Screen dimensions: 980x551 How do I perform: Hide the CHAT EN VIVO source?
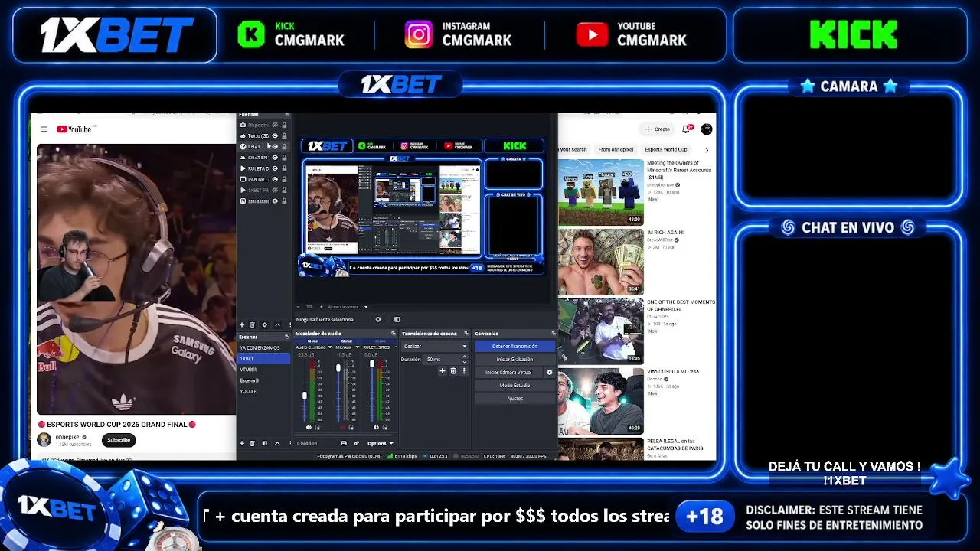click(x=275, y=158)
